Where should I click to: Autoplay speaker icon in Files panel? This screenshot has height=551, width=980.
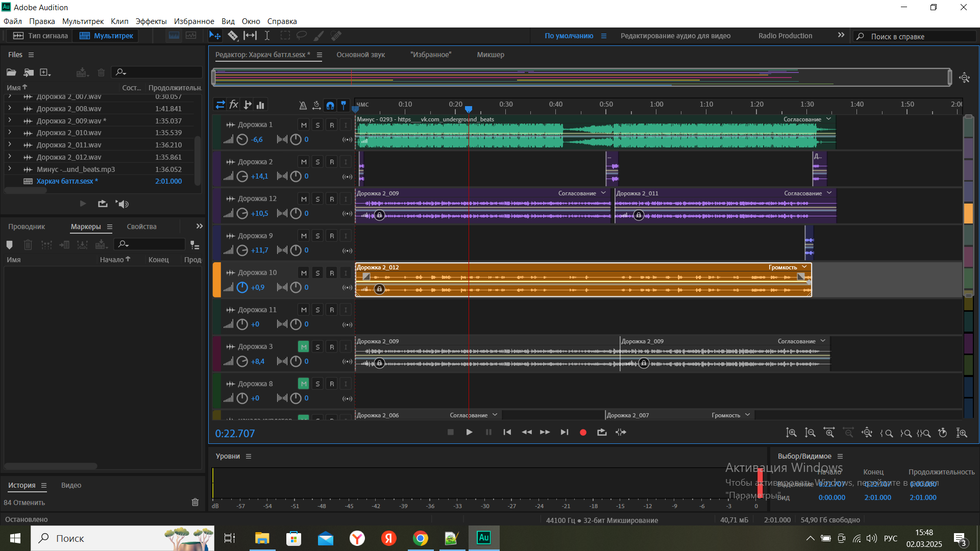coord(122,204)
